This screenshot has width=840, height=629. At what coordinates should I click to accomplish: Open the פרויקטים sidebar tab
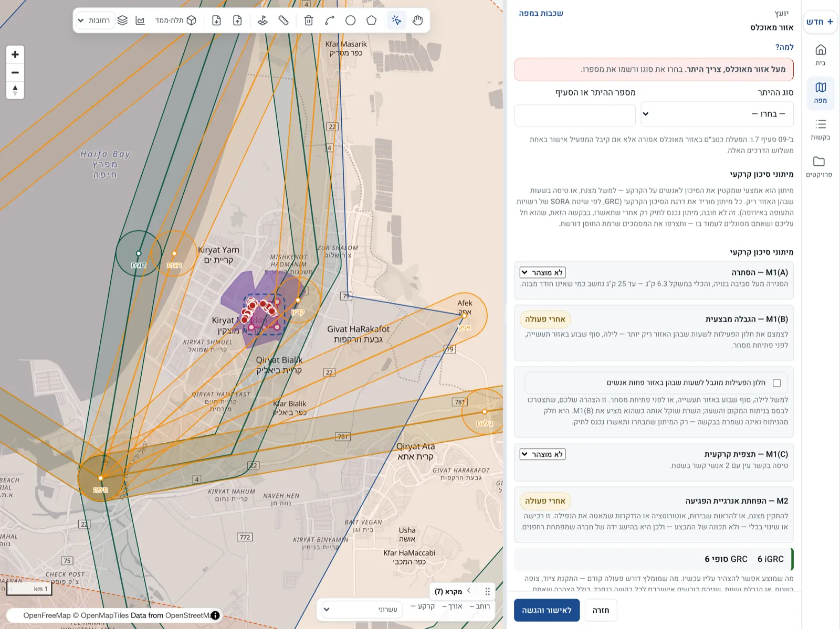click(819, 166)
